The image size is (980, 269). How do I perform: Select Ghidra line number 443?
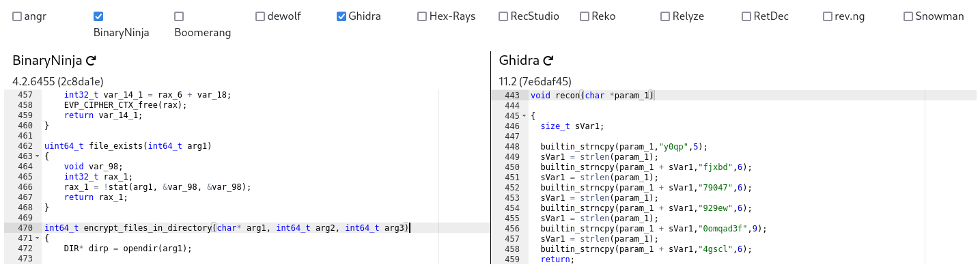point(512,96)
